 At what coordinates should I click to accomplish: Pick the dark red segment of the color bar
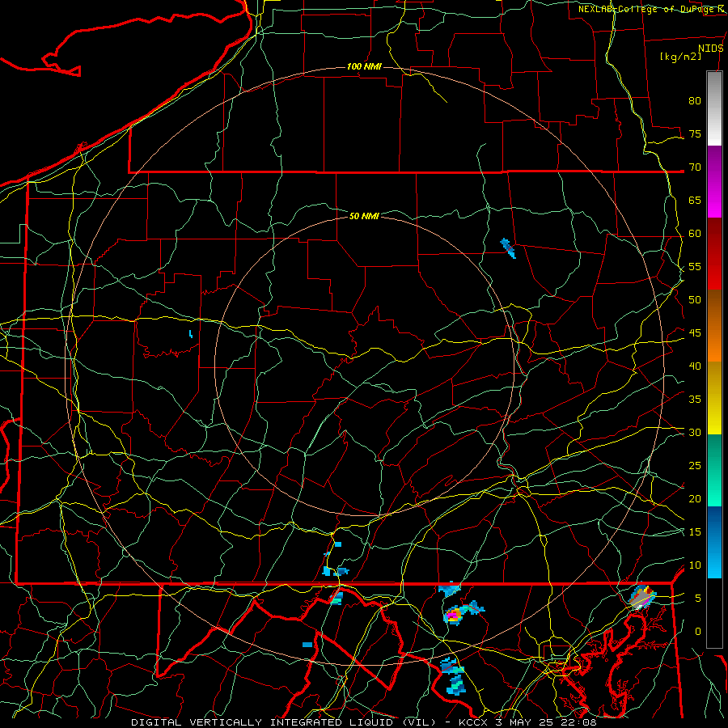pyautogui.click(x=714, y=254)
